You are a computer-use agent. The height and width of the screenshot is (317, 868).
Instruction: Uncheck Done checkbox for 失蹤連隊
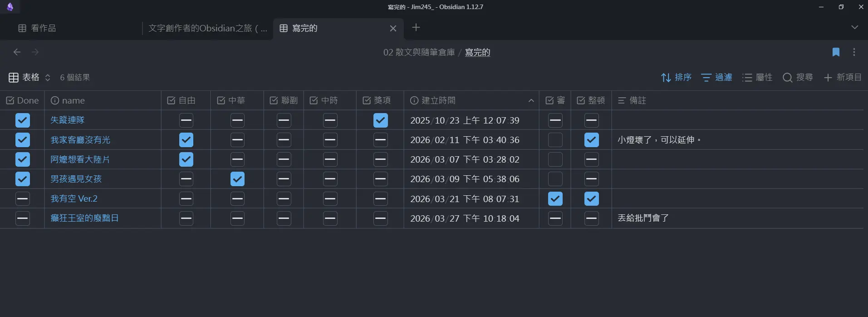[23, 120]
